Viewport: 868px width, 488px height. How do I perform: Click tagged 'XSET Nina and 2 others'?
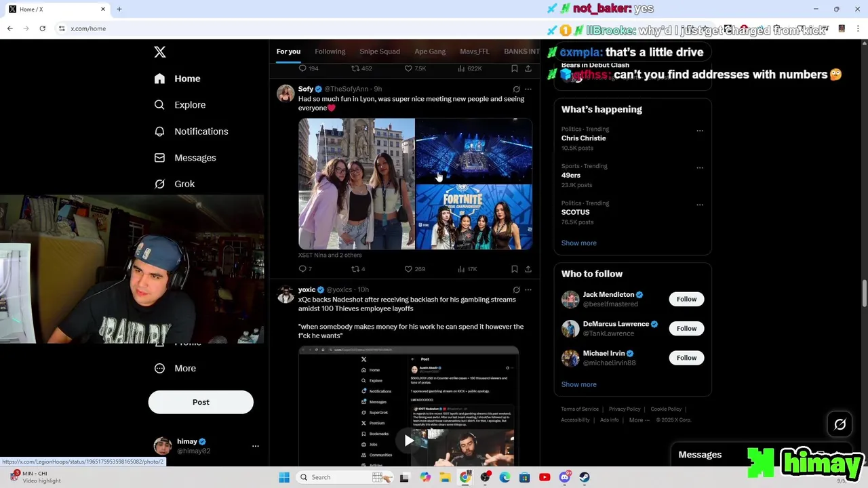coord(330,256)
